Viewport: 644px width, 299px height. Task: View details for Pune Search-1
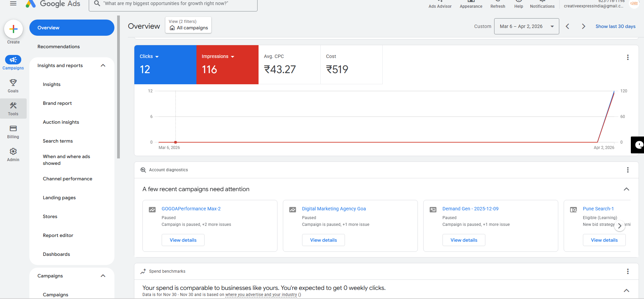point(604,240)
